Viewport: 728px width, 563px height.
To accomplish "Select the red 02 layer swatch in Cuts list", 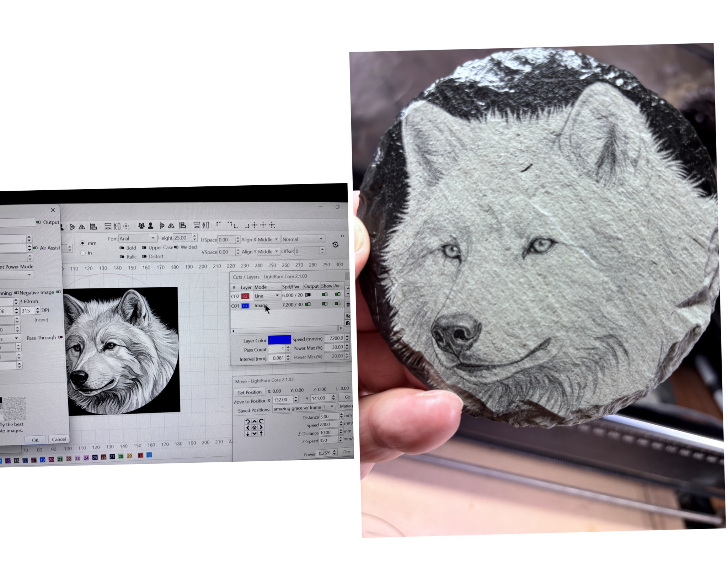I will (245, 296).
